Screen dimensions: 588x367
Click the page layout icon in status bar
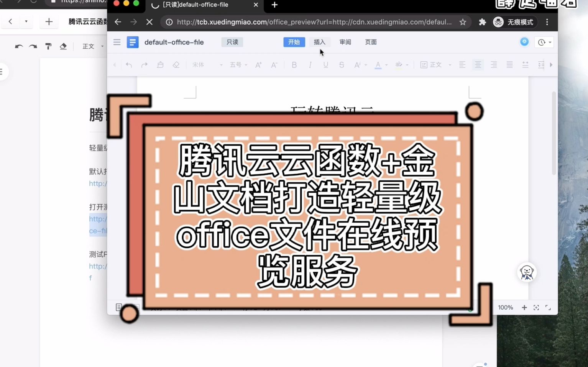click(x=119, y=307)
